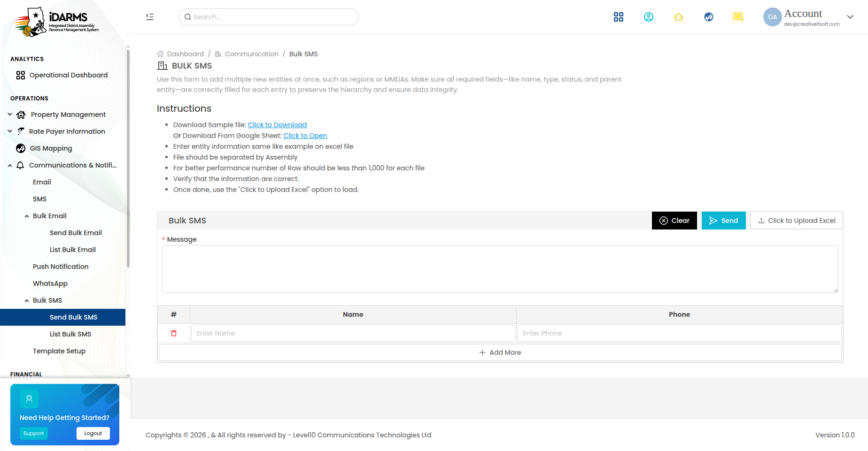Click the Communications bell icon
868x451 pixels.
coord(20,165)
